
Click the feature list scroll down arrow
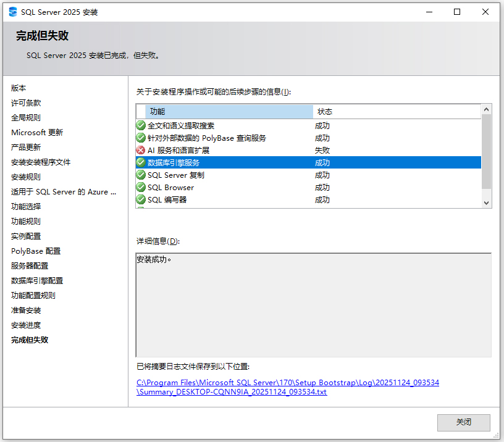click(x=486, y=202)
